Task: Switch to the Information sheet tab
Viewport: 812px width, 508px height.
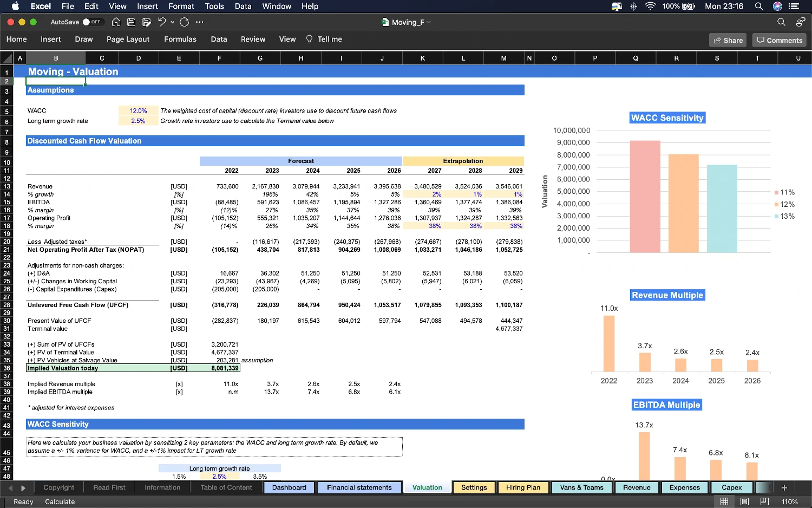Action: click(162, 487)
